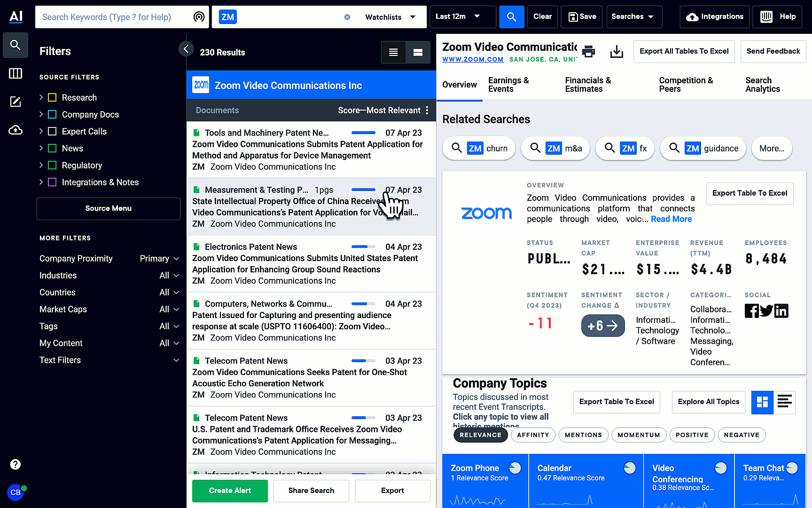Switch to compact list view icon

coord(394,52)
